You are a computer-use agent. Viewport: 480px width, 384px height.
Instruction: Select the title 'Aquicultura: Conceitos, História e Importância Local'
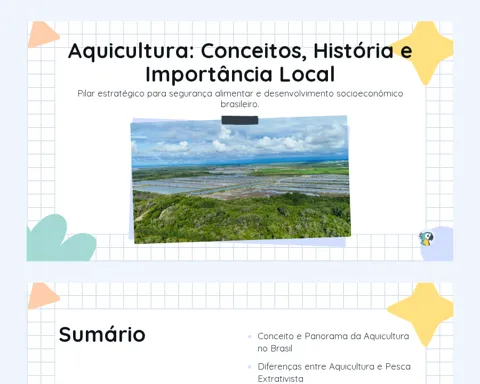coord(240,62)
